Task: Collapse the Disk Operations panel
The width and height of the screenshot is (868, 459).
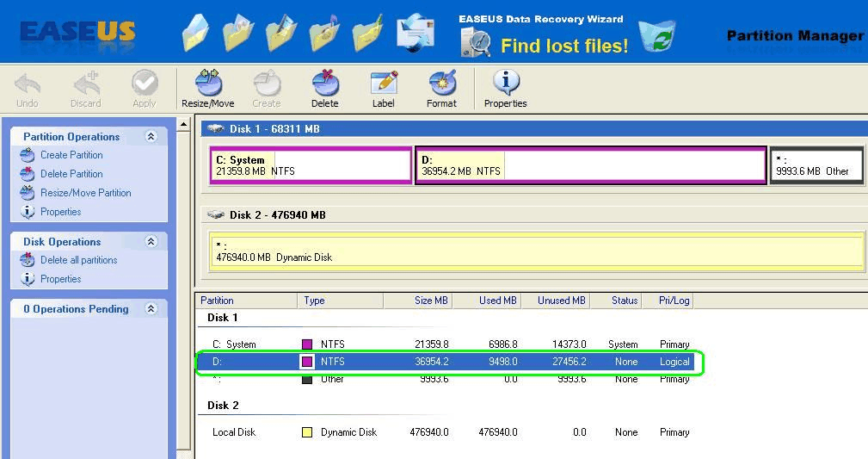Action: (x=151, y=241)
